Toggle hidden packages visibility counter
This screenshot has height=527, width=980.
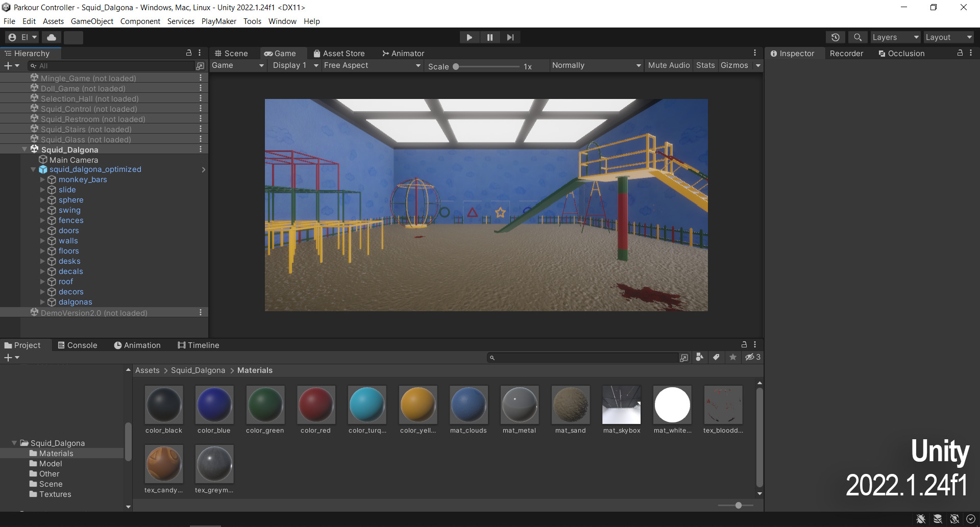point(753,357)
